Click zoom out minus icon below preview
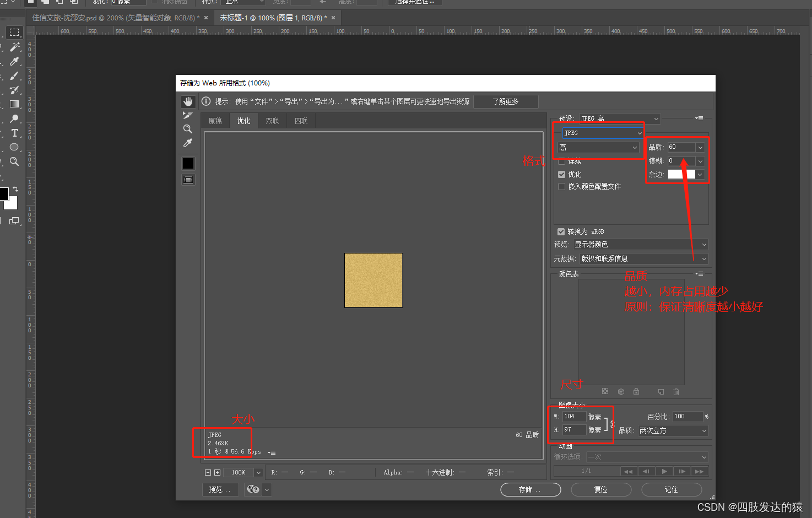The image size is (812, 518). (208, 472)
